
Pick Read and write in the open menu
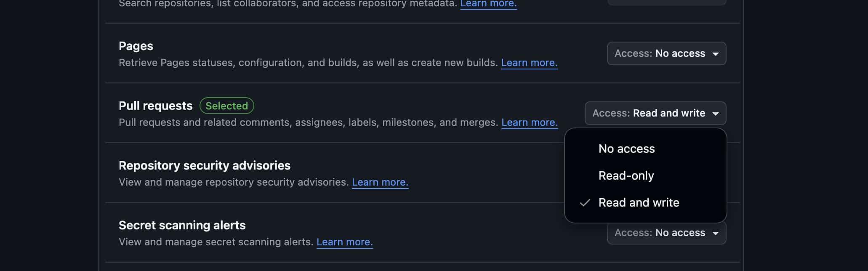tap(645, 202)
